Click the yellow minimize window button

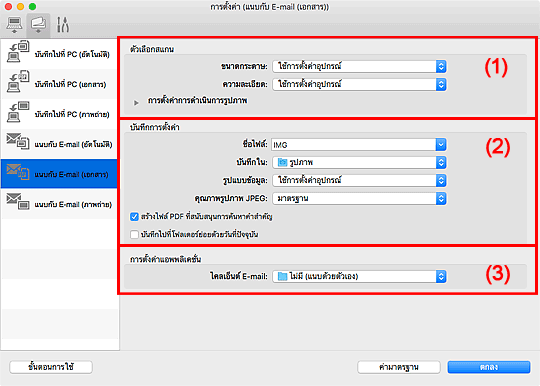[20, 7]
